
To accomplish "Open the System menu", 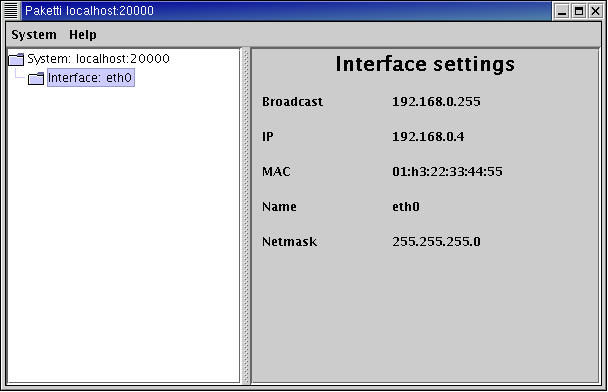I will (34, 35).
